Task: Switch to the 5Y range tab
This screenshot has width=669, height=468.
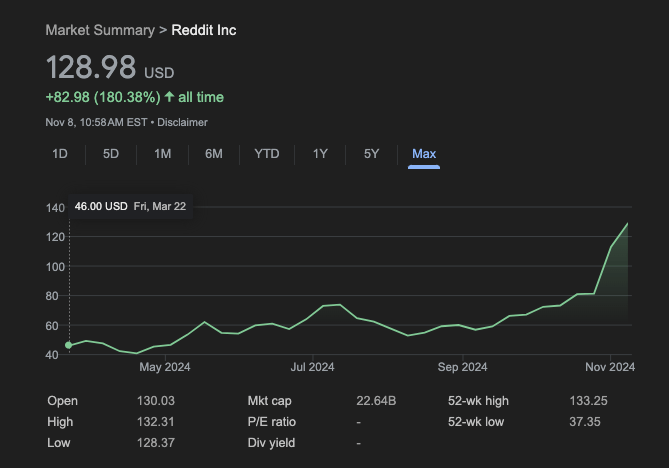Action: click(371, 154)
